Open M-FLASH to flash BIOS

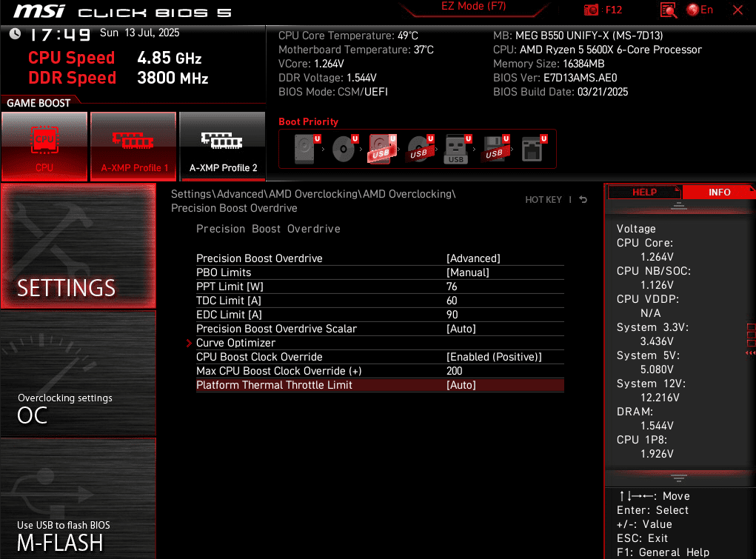(x=78, y=499)
